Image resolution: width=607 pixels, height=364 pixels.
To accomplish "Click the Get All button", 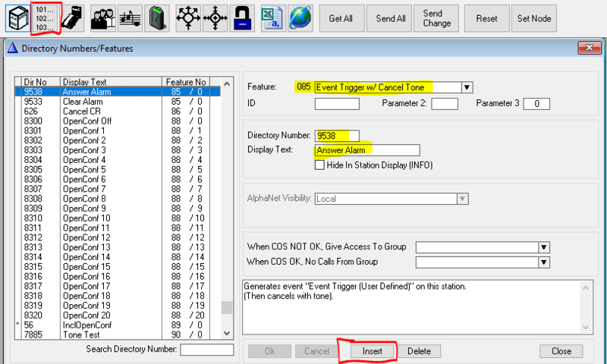I will point(342,18).
